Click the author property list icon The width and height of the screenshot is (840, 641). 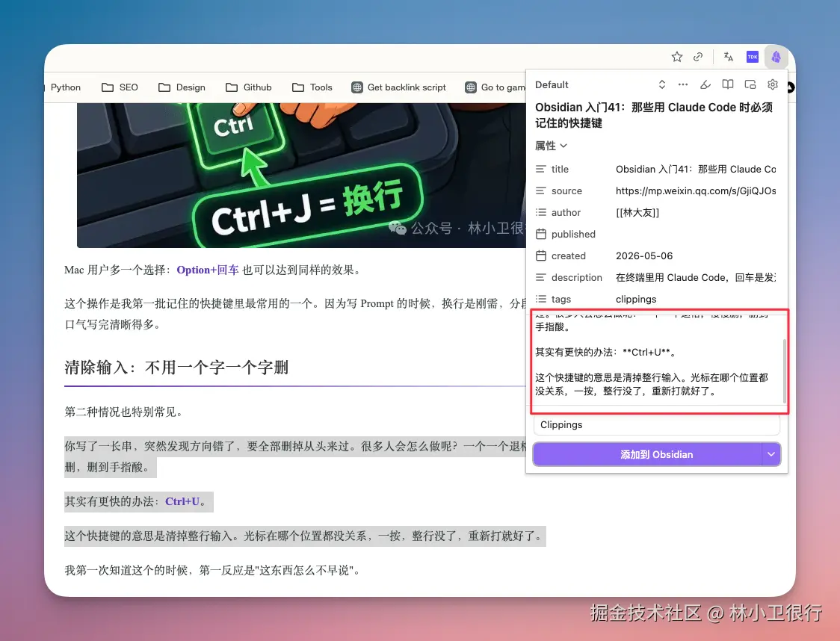click(541, 213)
